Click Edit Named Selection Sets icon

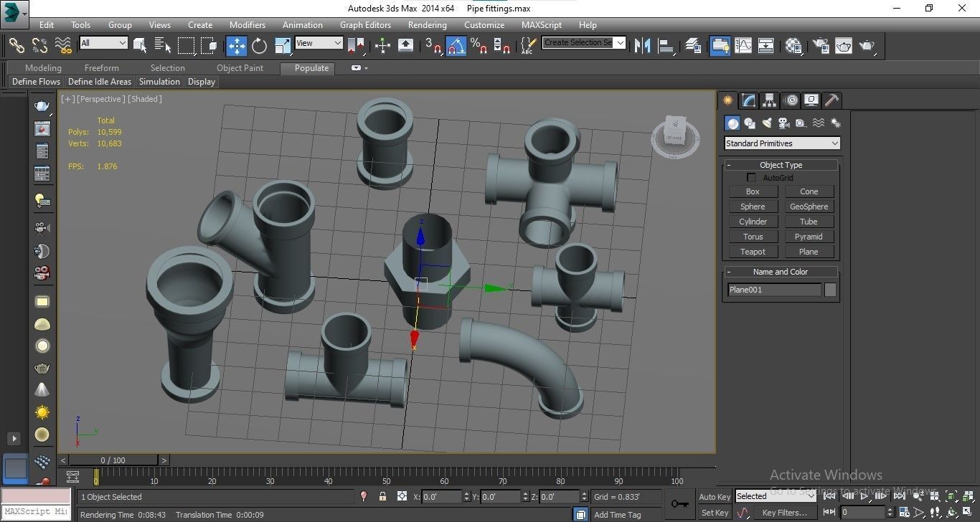(x=528, y=45)
